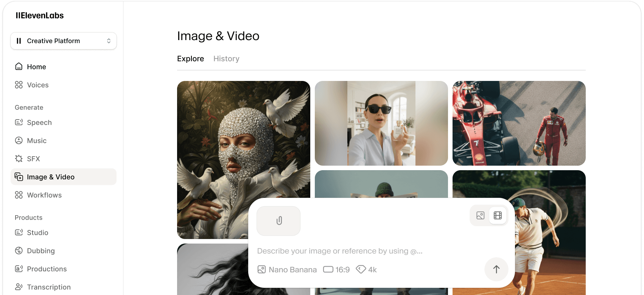Open the green beanie newspaper image
This screenshot has height=295, width=644.
click(x=381, y=184)
